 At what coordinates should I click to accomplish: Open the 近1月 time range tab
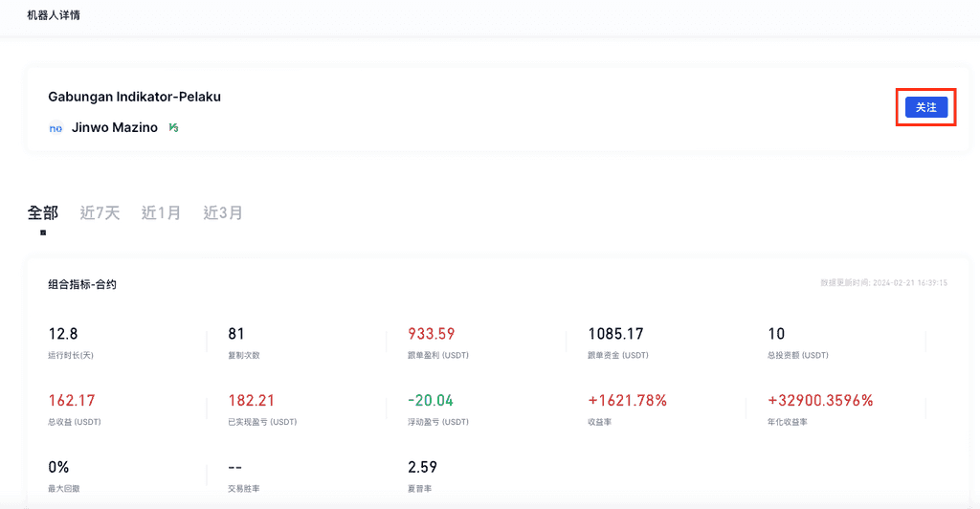click(x=161, y=212)
